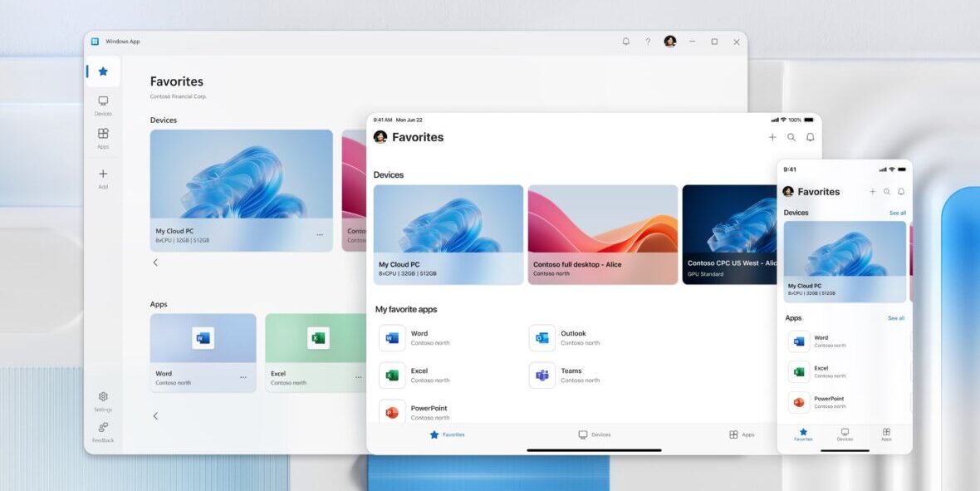The height and width of the screenshot is (491, 980).
Task: Launch Excel icon in phone Apps list
Action: [x=799, y=371]
